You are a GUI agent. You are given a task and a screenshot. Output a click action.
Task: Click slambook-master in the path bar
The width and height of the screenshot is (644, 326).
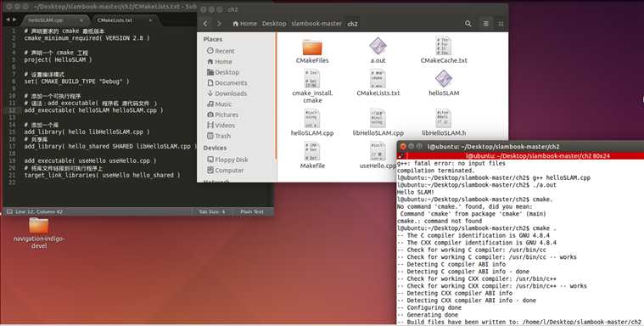[316, 24]
